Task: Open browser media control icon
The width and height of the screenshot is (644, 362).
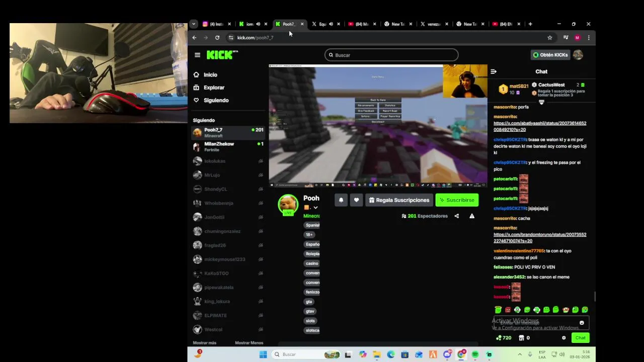Action: coord(566,38)
